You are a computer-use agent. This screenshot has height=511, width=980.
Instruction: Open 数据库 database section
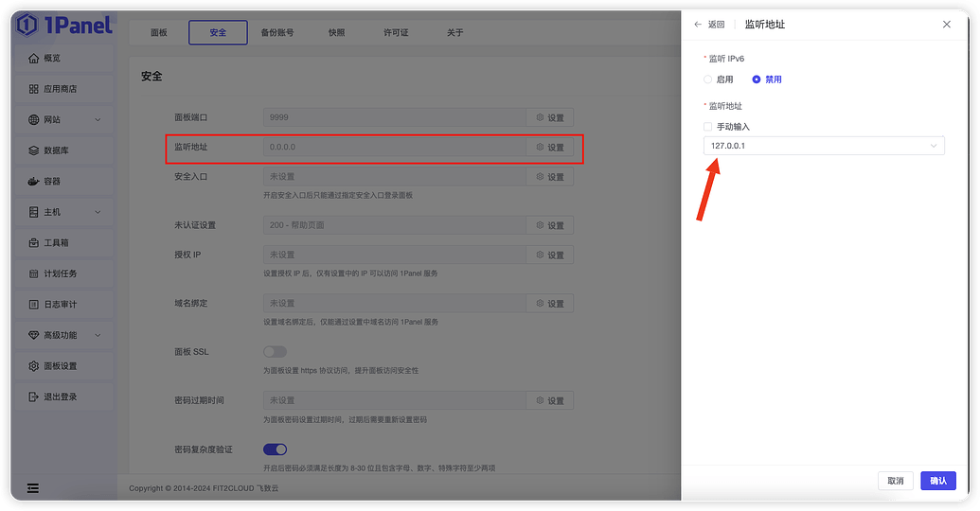click(x=63, y=150)
